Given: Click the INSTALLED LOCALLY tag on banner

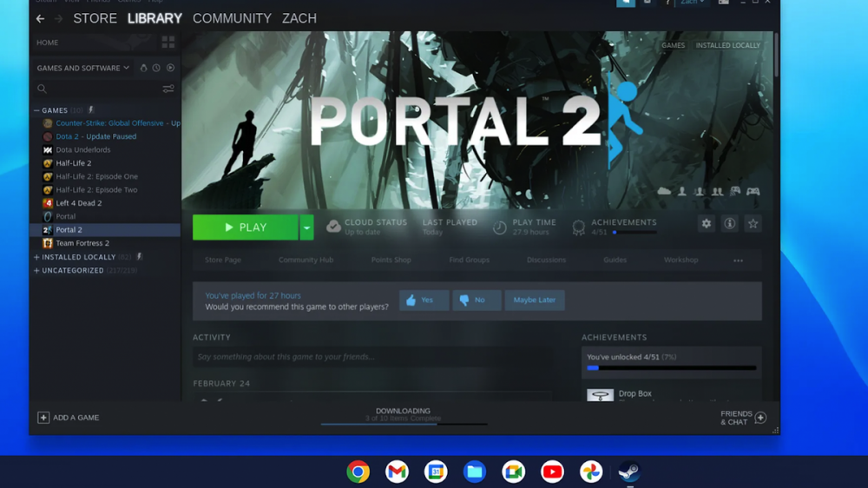Looking at the screenshot, I should [x=728, y=45].
